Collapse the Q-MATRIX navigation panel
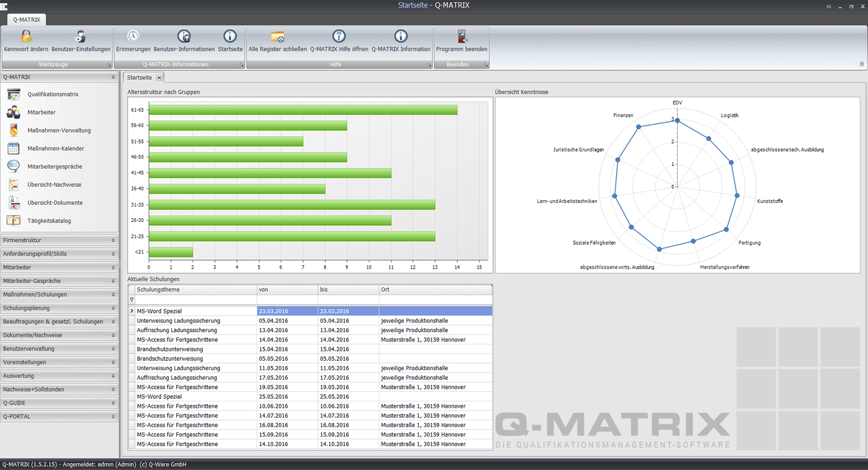868x470 pixels. coord(114,76)
